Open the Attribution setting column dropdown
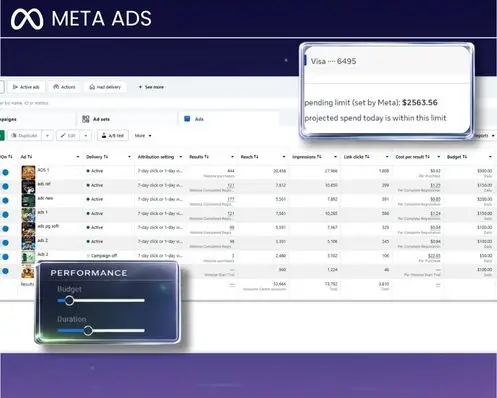 (x=181, y=157)
